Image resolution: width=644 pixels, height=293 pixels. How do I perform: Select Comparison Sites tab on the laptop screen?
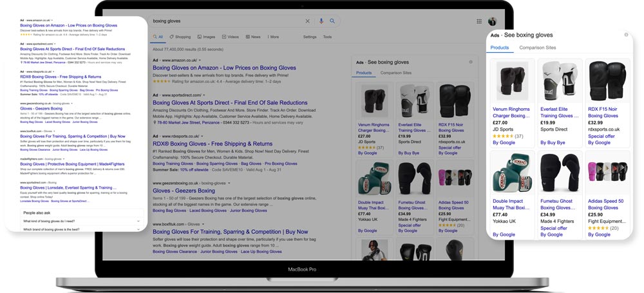click(x=396, y=73)
